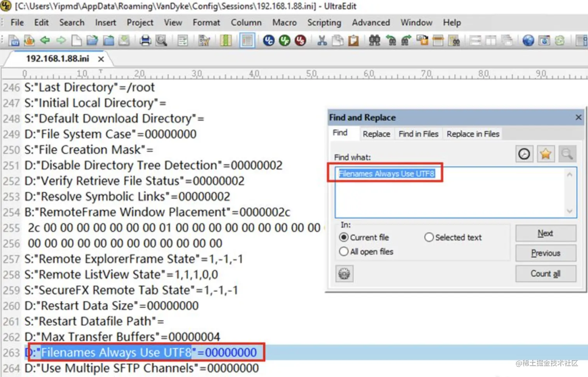This screenshot has width=588, height=377.
Task: Open the Column menu
Action: pyautogui.click(x=246, y=23)
